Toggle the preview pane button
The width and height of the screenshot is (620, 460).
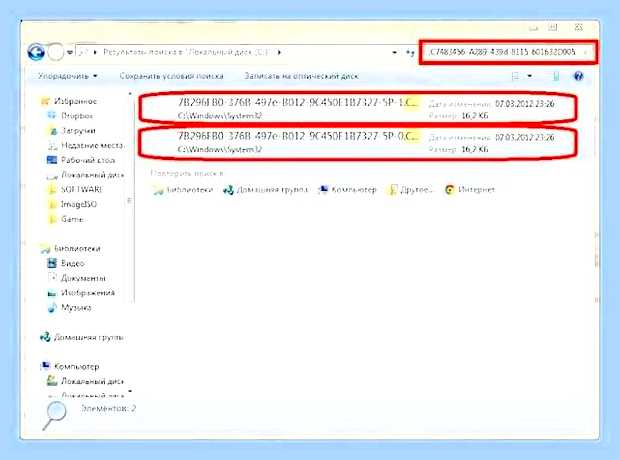coord(556,76)
